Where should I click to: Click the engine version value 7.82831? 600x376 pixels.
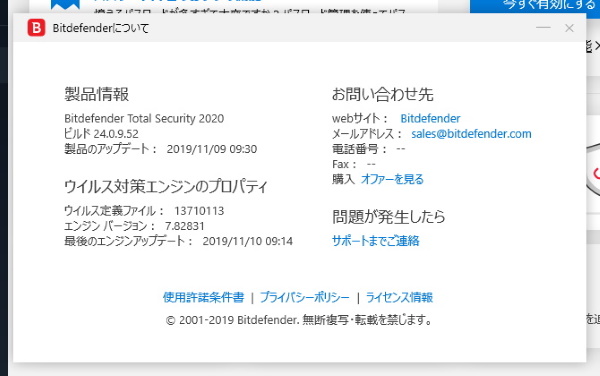(x=184, y=226)
